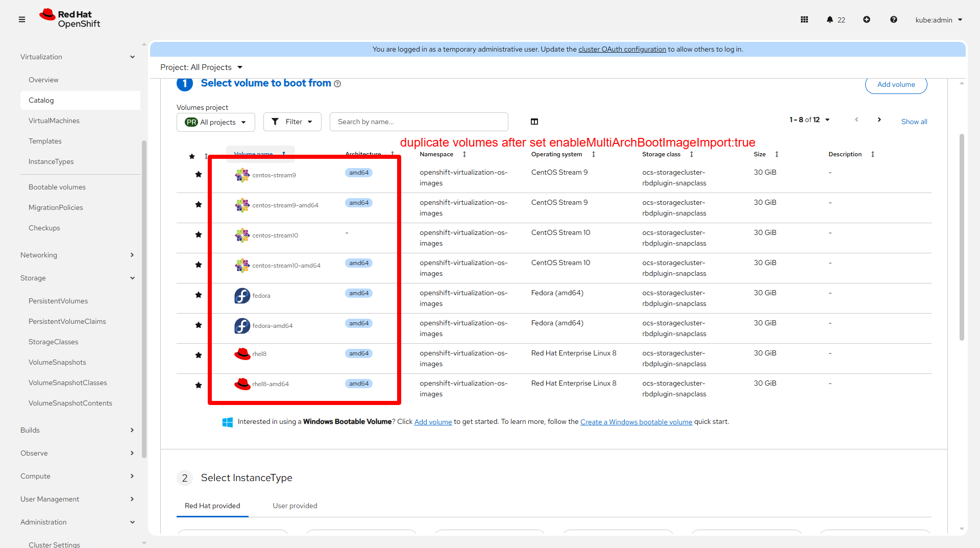Click the quick create plus icon

(867, 19)
